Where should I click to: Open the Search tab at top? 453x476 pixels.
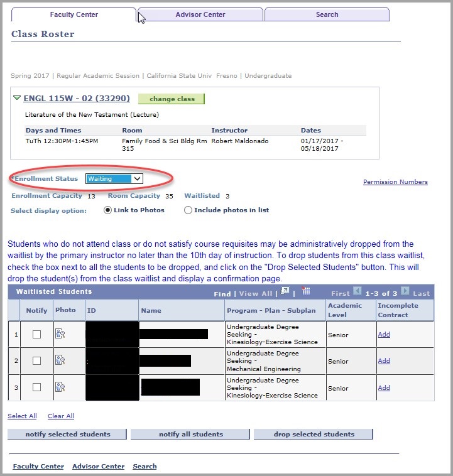coord(327,14)
